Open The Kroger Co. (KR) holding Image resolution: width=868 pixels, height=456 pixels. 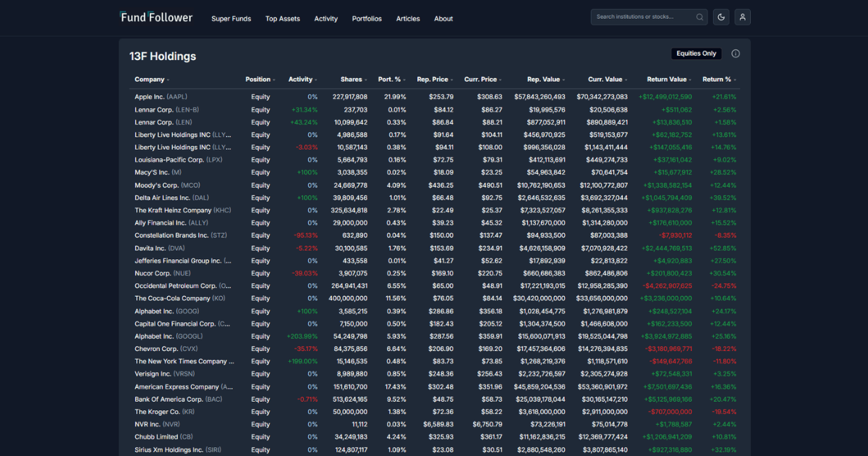pos(164,412)
